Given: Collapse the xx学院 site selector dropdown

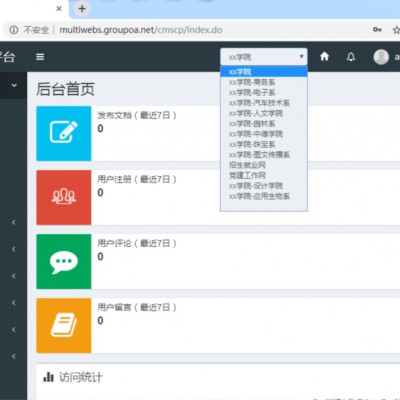Looking at the screenshot, I should click(264, 57).
